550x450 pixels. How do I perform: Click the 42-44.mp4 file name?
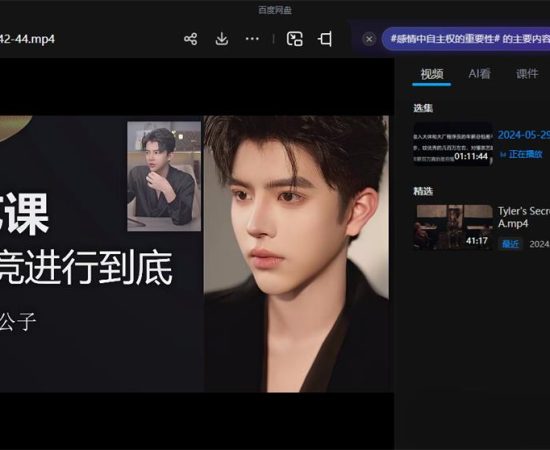(x=27, y=39)
